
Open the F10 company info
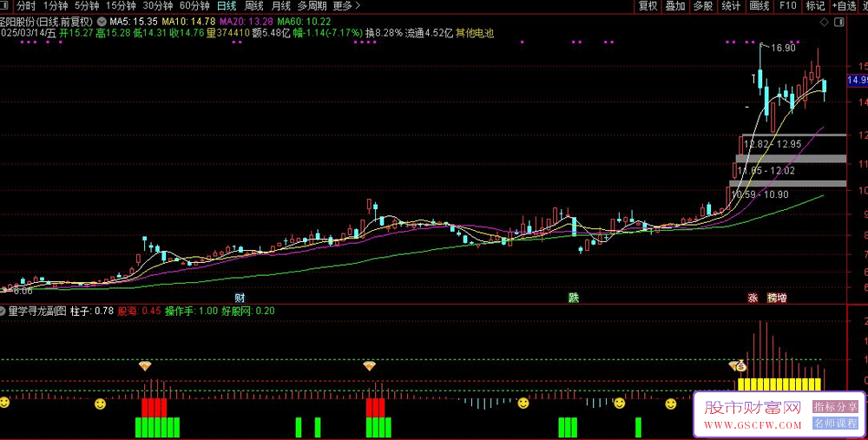point(788,6)
